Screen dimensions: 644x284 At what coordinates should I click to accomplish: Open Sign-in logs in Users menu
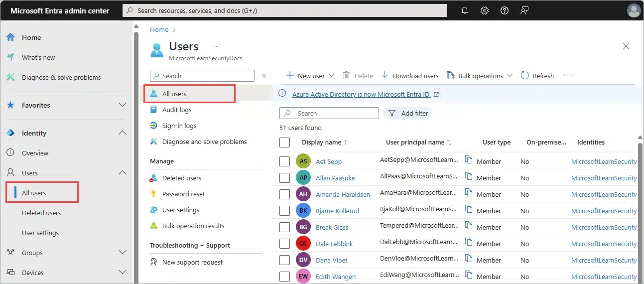[179, 126]
